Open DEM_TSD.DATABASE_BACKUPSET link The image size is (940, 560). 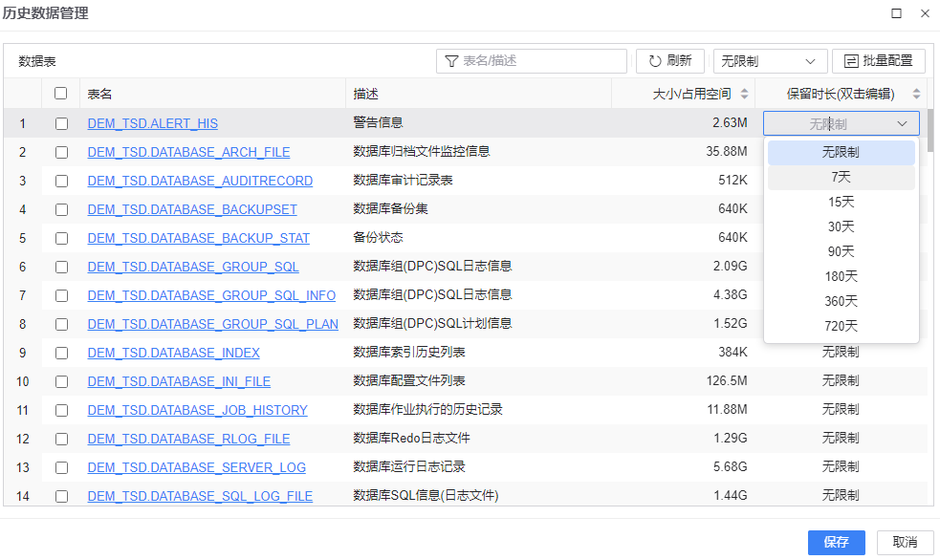coord(192,209)
